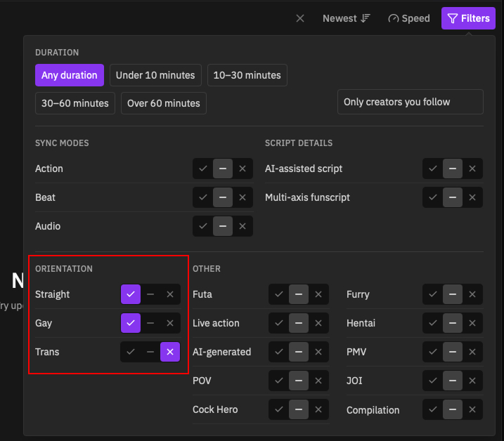The width and height of the screenshot is (504, 441).
Task: Toggle off the Trans exclude X
Action: 170,352
